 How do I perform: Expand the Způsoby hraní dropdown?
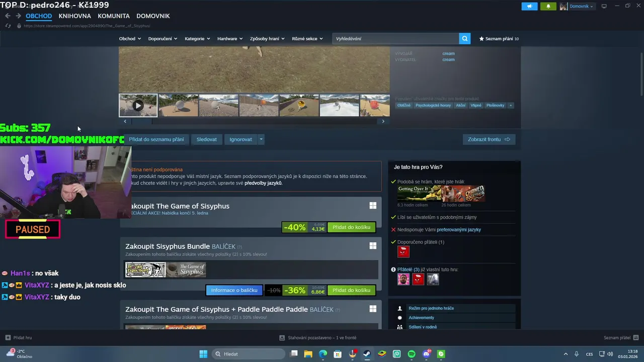267,39
